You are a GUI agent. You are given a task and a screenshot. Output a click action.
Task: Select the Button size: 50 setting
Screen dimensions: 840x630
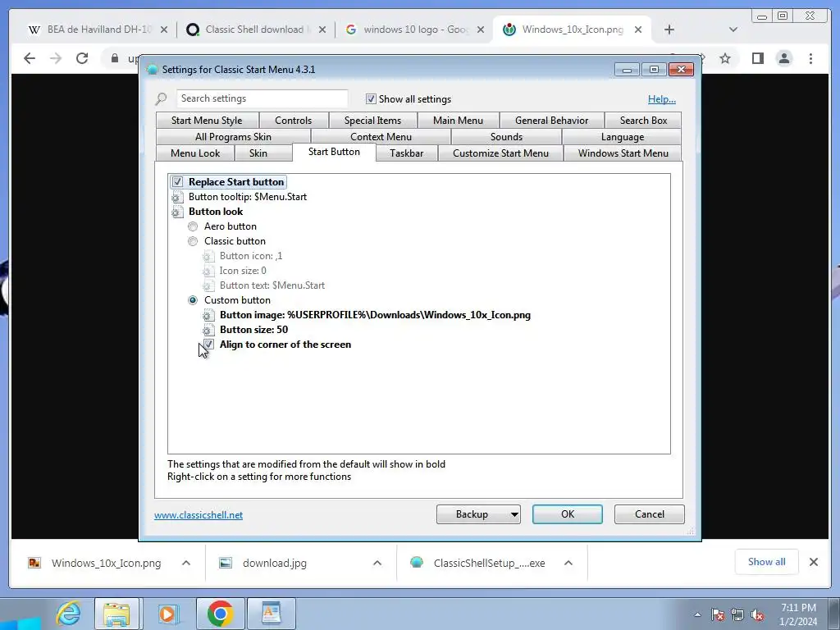point(253,330)
